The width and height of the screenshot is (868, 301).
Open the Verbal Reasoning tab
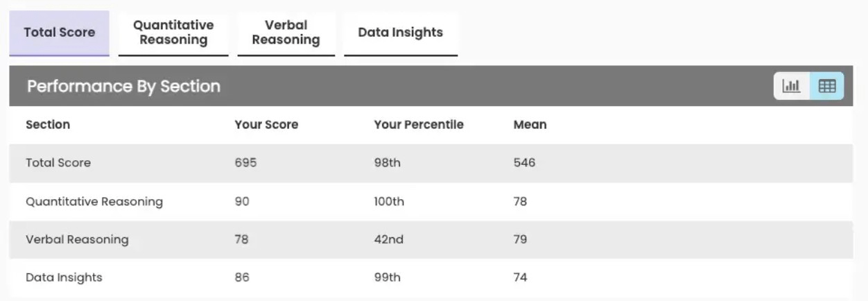click(286, 32)
